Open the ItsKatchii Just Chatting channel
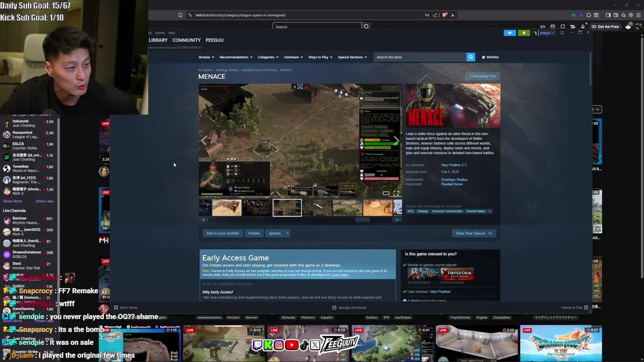 click(28, 123)
